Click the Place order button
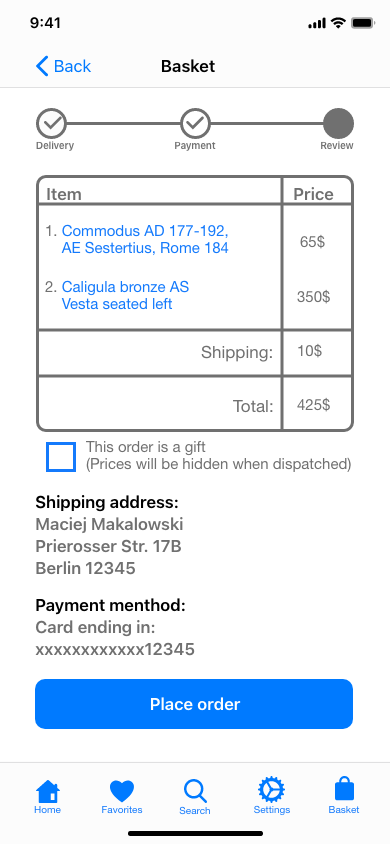The height and width of the screenshot is (844, 390). (194, 704)
